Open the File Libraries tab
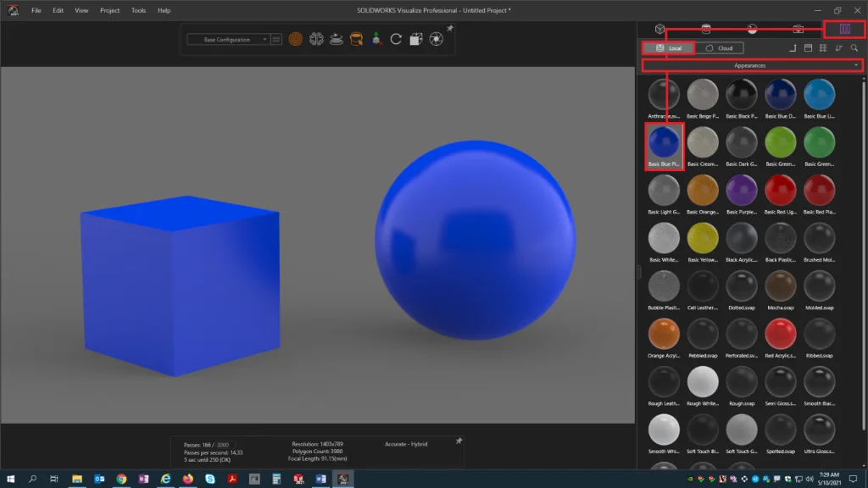The height and width of the screenshot is (488, 868). coord(844,30)
